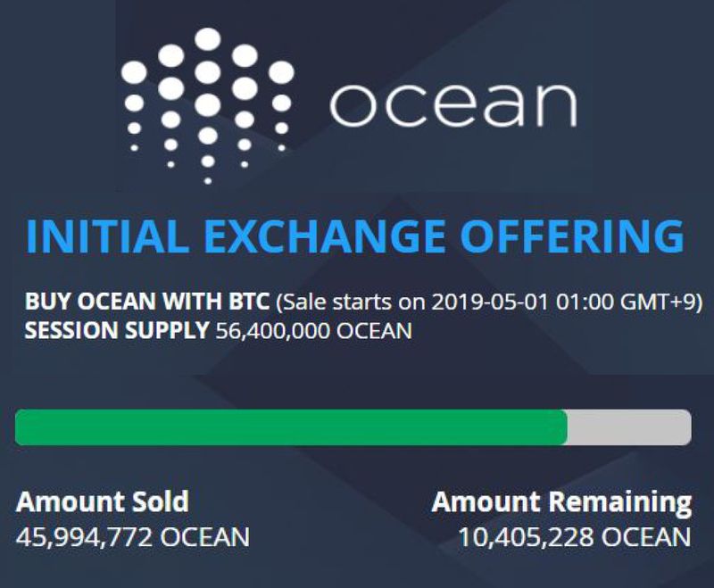Click the Amount Sold label
Viewport: 714px width, 588px height.
click(x=103, y=501)
